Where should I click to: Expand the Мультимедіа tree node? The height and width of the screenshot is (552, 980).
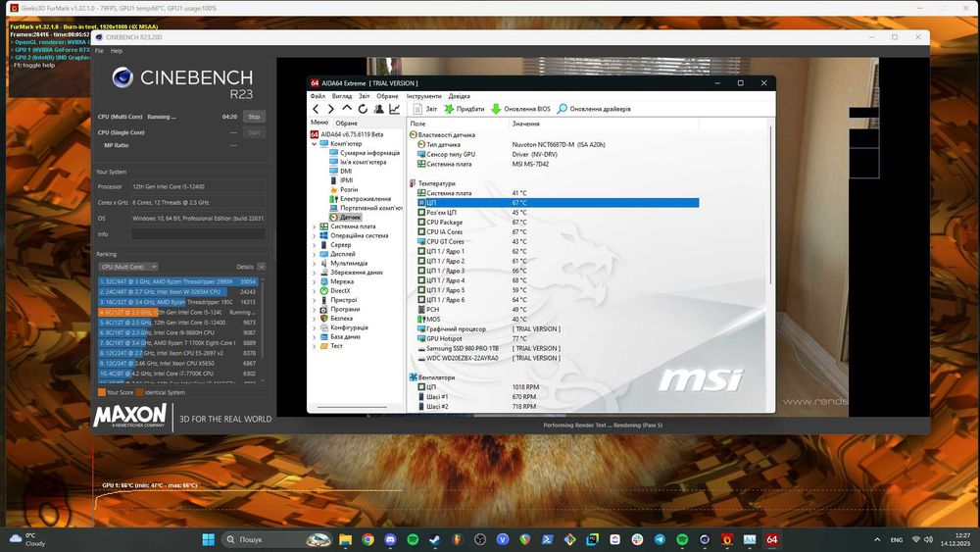pyautogui.click(x=315, y=263)
